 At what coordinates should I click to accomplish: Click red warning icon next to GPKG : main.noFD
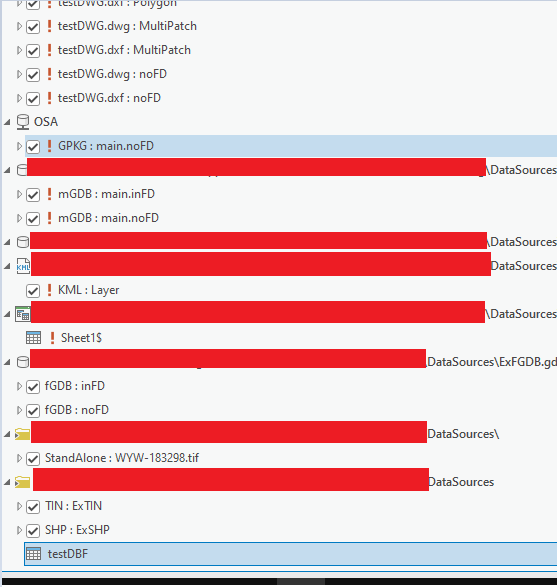point(49,146)
